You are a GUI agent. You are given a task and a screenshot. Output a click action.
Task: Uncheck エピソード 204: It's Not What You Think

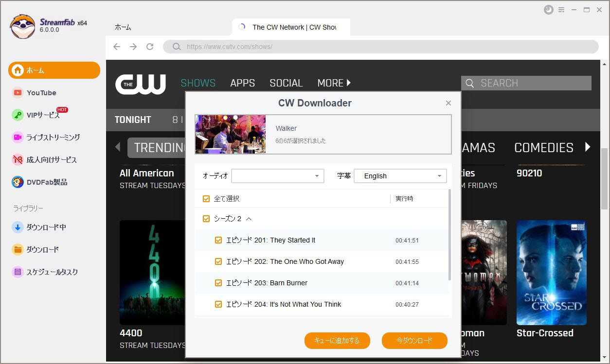pos(218,304)
